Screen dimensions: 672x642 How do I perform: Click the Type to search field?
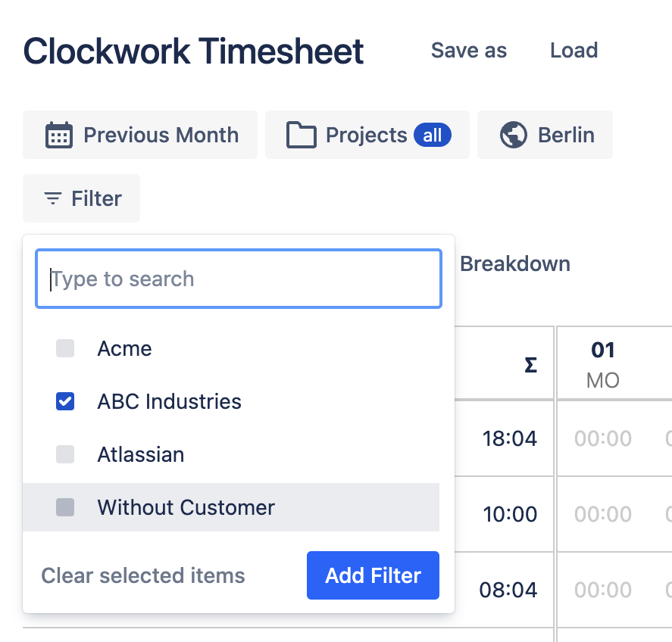tap(239, 279)
